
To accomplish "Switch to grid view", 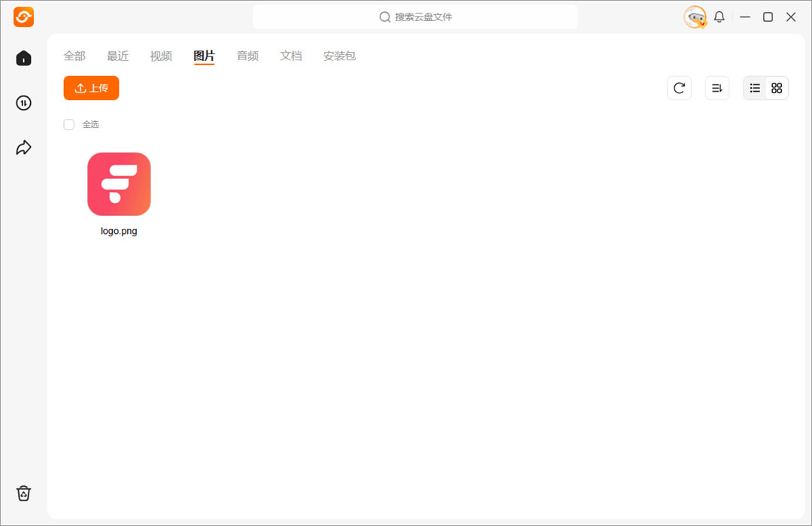I will pos(777,88).
